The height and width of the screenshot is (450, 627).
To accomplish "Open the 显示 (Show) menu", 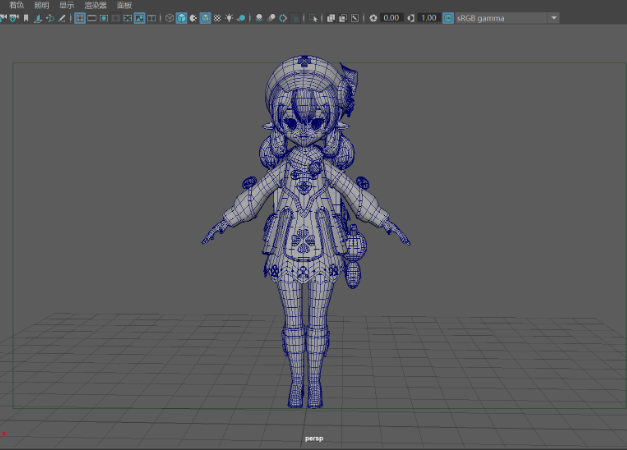I will [67, 5].
